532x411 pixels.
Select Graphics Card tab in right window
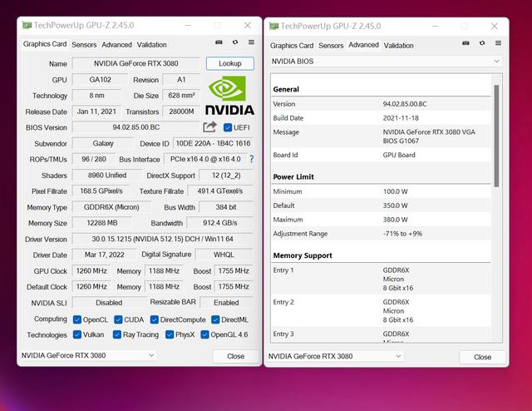coord(292,46)
